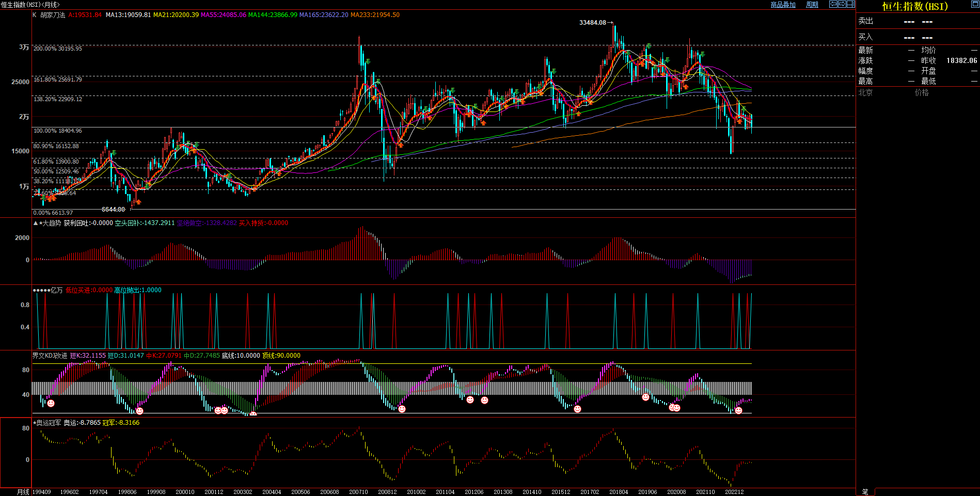Click the first smiley face on KD panel

click(x=51, y=404)
